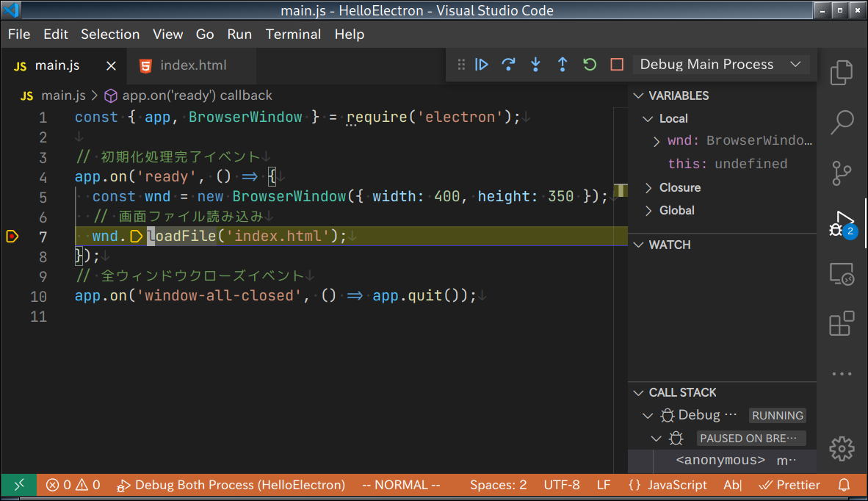The width and height of the screenshot is (868, 501).
Task: Change indentation via Spaces: 2
Action: click(498, 486)
